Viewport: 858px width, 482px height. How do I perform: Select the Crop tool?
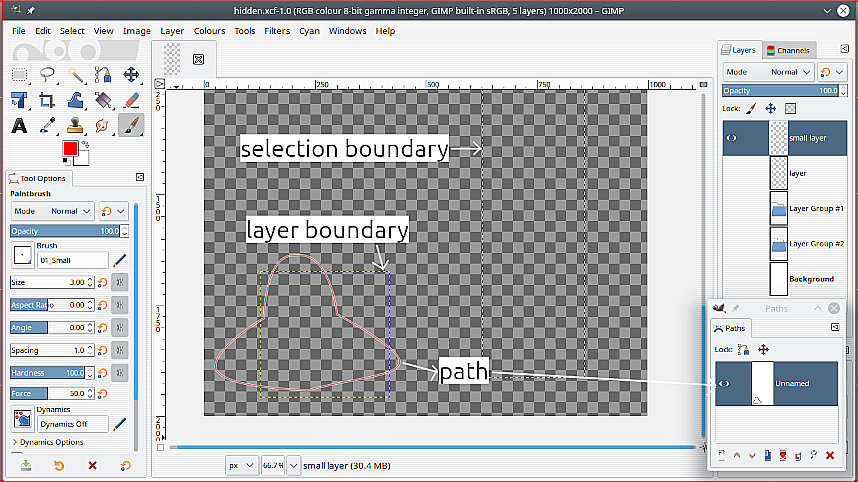tap(48, 100)
